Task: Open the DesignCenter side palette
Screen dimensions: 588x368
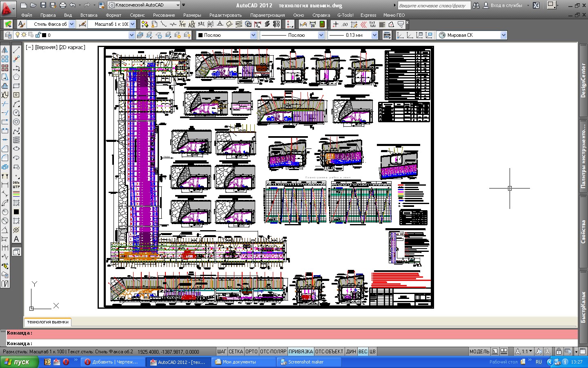Action: 583,80
